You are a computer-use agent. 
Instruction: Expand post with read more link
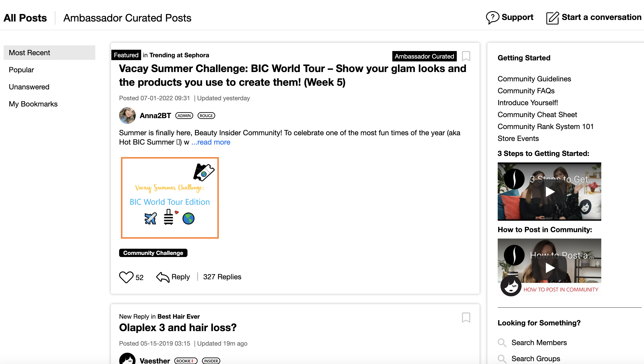pos(211,142)
